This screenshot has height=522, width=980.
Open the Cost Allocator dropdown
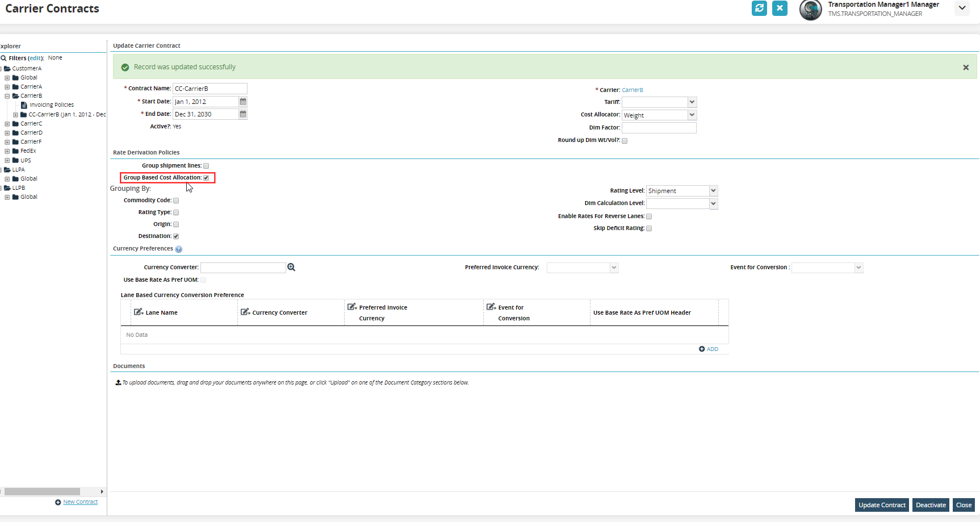(692, 115)
